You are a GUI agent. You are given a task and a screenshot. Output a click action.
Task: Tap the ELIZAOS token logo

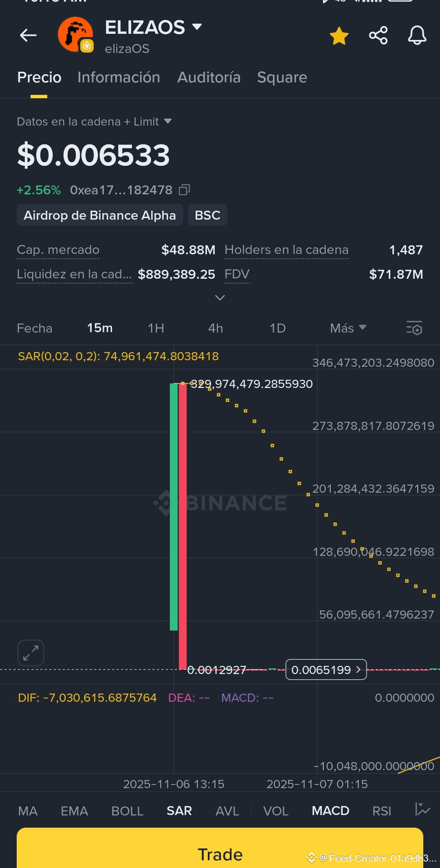pyautogui.click(x=76, y=35)
